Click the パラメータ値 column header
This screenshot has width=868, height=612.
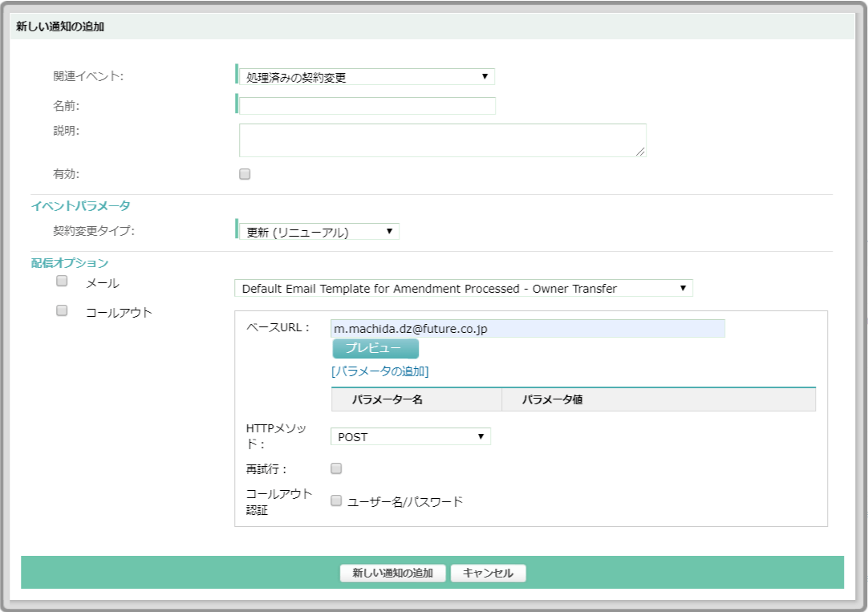coord(659,399)
